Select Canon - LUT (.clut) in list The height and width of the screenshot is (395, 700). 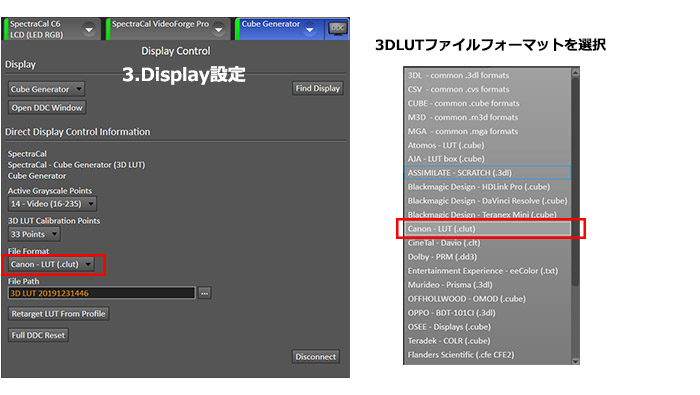tap(488, 229)
